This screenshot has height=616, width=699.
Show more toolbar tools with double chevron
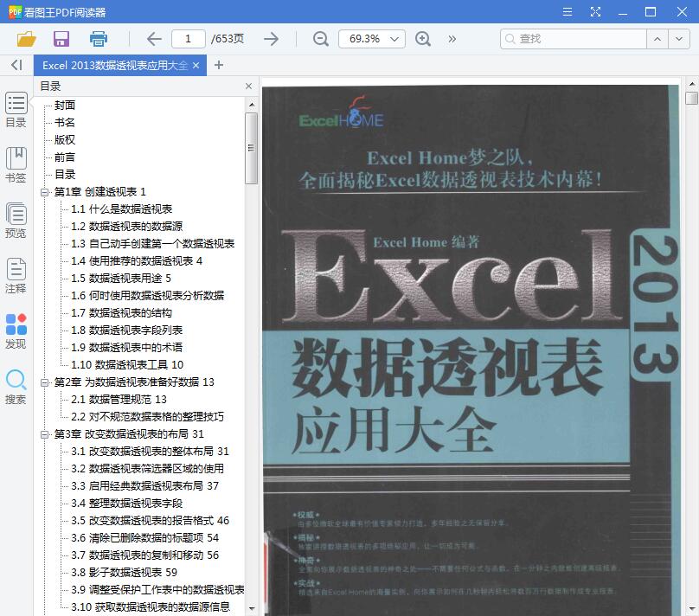click(x=452, y=39)
